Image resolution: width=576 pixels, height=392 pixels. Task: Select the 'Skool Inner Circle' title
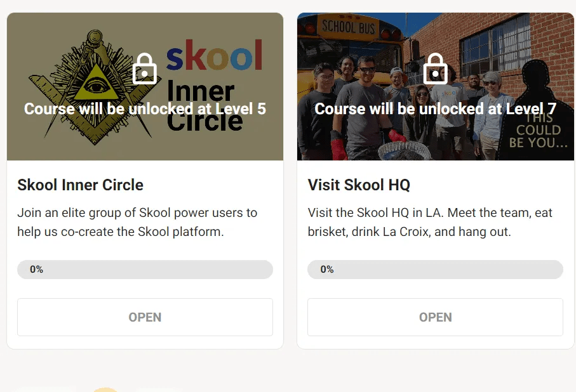(81, 185)
